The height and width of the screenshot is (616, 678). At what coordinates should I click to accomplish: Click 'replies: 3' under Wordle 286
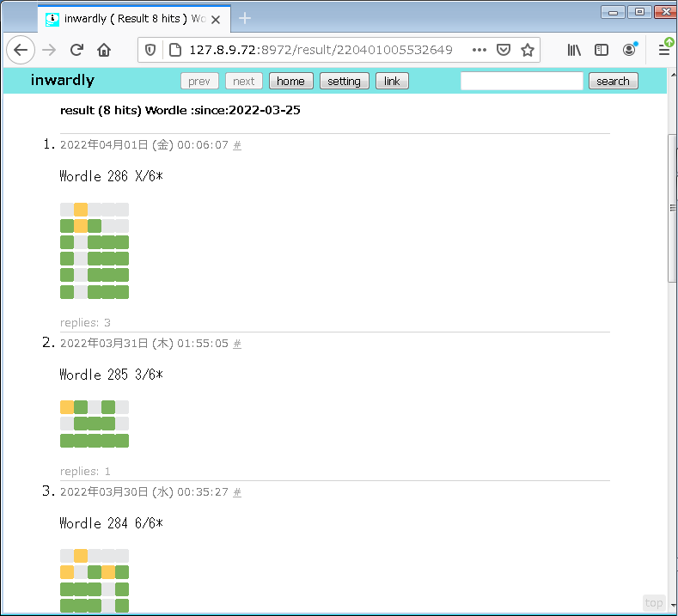click(85, 322)
